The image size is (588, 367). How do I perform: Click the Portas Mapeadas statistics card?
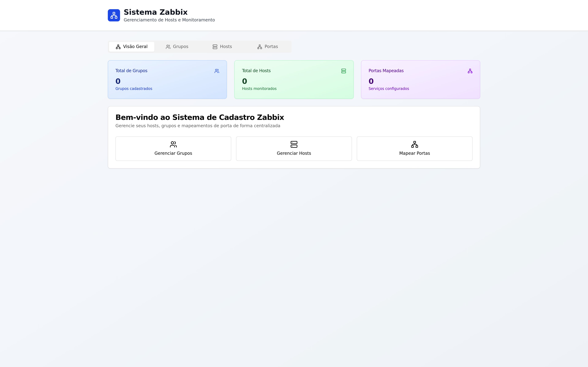pos(420,80)
